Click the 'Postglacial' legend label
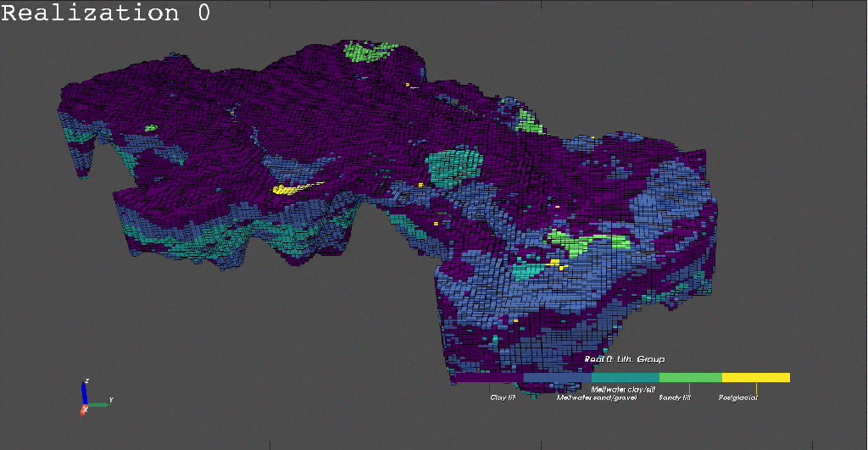Screen dimensions: 868x450 click(737, 397)
